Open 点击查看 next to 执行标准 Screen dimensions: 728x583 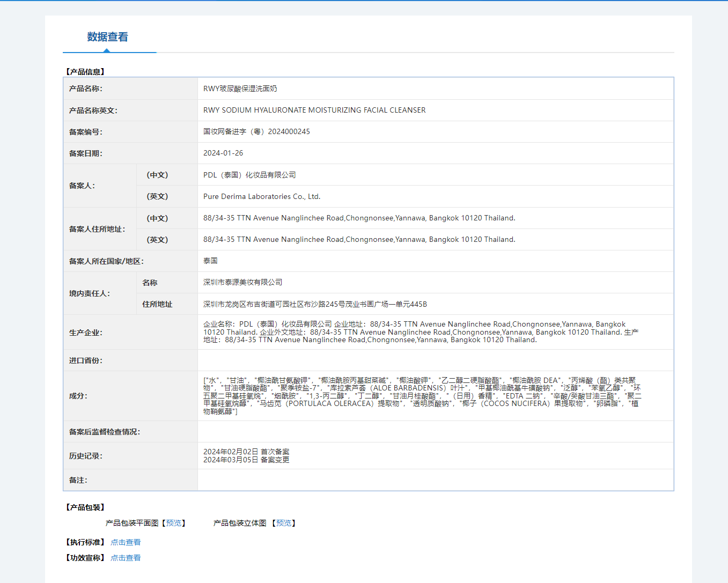pos(126,542)
